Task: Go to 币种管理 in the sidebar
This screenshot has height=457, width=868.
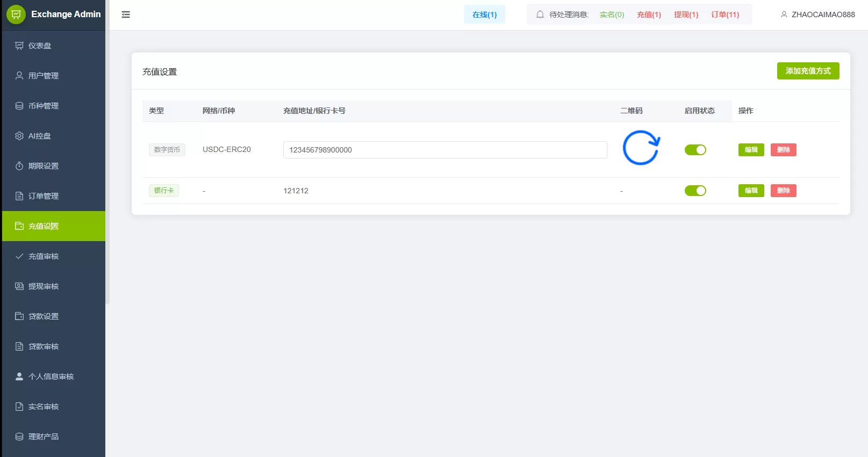Action: [44, 106]
